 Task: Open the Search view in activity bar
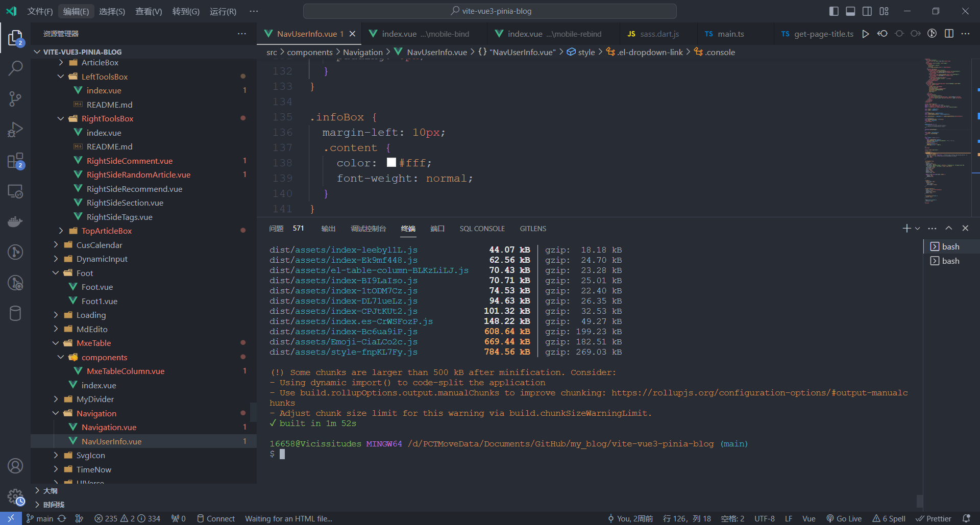[15, 68]
